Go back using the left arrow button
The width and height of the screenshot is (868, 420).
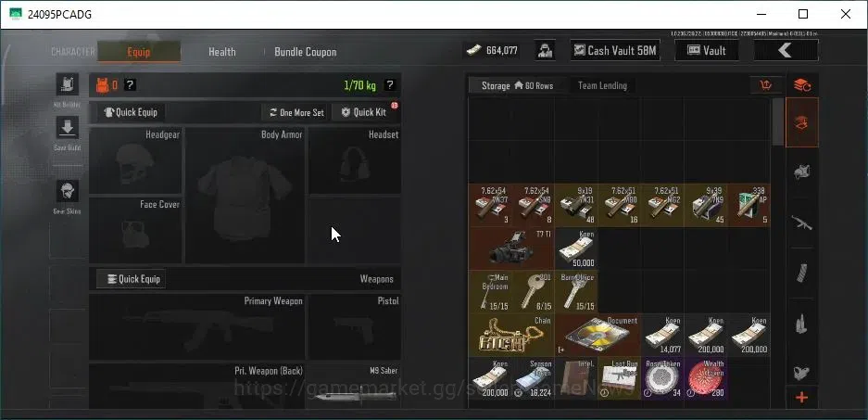[786, 50]
